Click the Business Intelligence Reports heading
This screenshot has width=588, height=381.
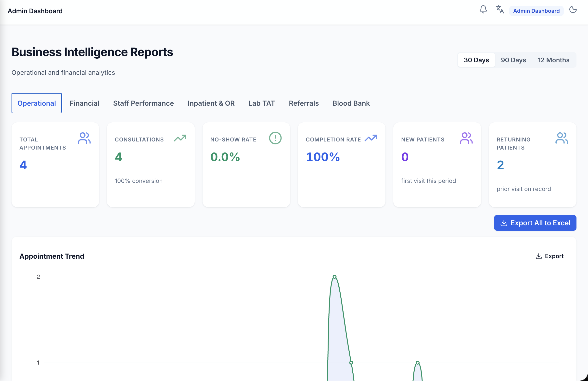pyautogui.click(x=92, y=52)
